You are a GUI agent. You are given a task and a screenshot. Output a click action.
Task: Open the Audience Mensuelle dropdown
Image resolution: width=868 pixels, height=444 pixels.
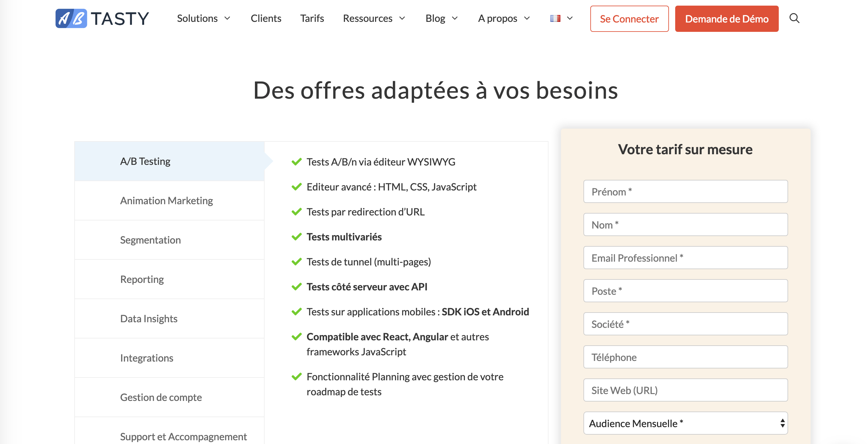click(685, 423)
